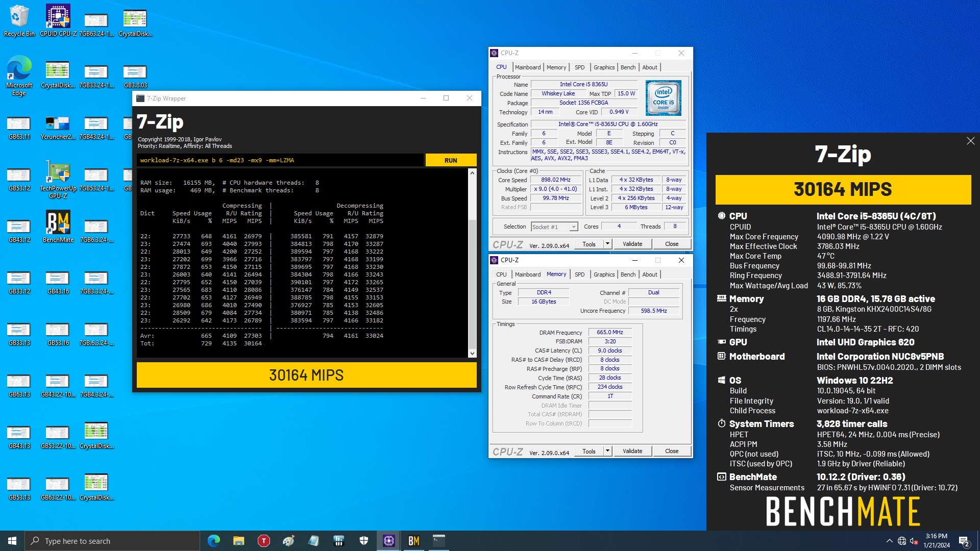The image size is (980, 551).
Task: Open the Microsoft Edge desktop shortcut
Action: [x=19, y=76]
